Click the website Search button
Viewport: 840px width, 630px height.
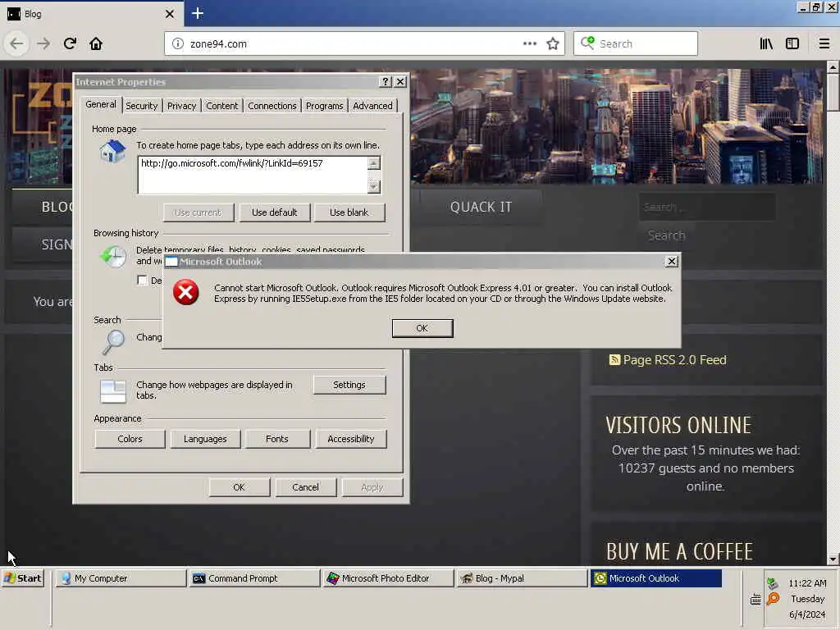[666, 235]
